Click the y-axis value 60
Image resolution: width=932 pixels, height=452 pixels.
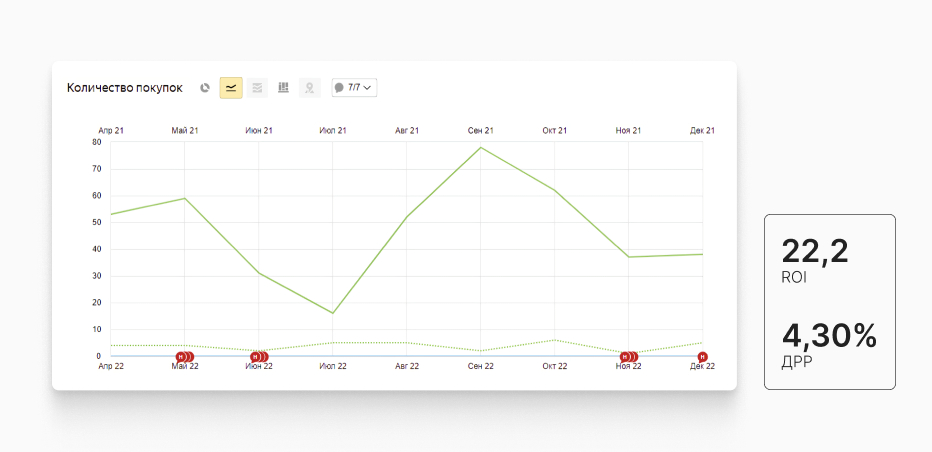click(x=97, y=196)
